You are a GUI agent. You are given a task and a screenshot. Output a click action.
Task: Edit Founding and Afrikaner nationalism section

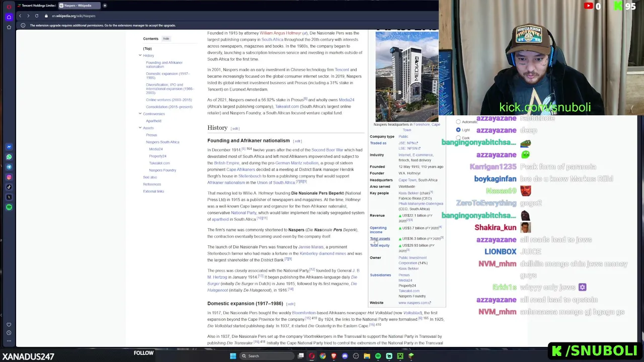tap(297, 141)
